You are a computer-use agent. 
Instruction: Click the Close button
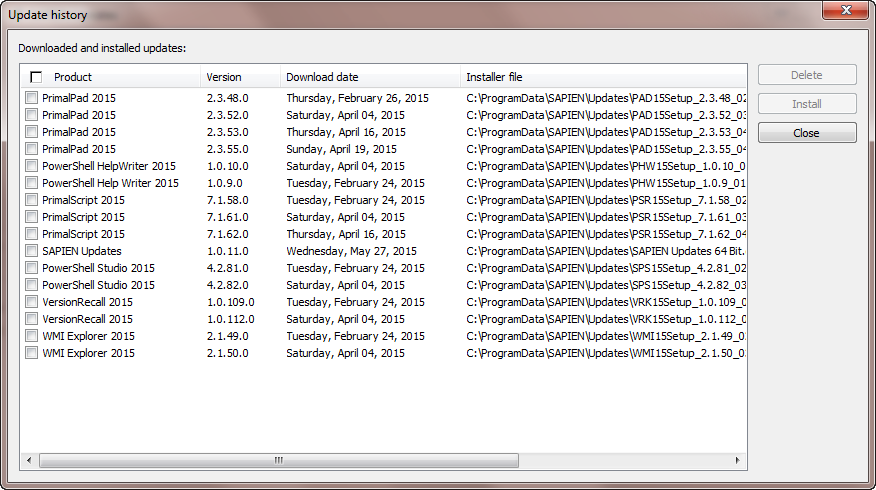click(807, 133)
